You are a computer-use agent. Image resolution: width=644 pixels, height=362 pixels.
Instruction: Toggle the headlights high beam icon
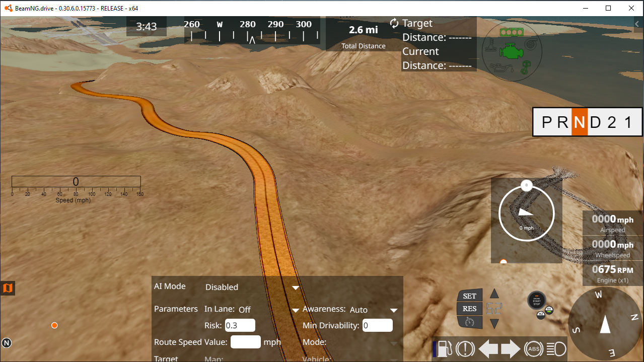pos(556,348)
